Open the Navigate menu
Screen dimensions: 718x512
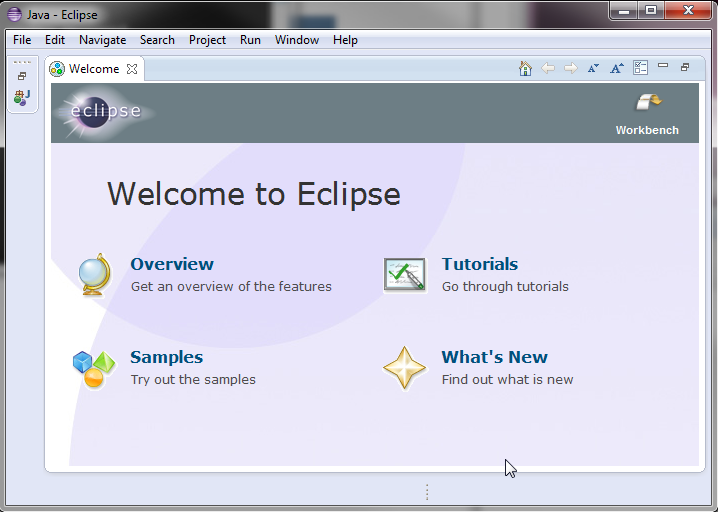coord(103,40)
